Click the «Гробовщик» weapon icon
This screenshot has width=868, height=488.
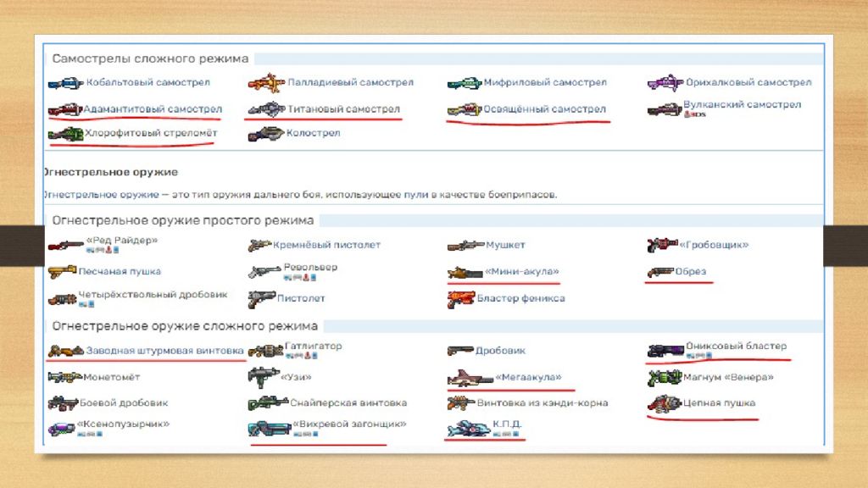663,245
